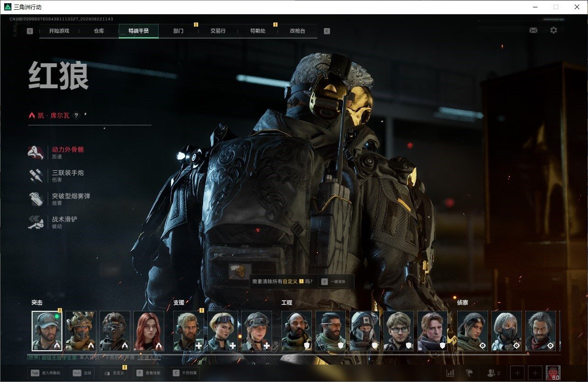Click the Q key previous-tab icon
The height and width of the screenshot is (382, 588).
tap(30, 31)
